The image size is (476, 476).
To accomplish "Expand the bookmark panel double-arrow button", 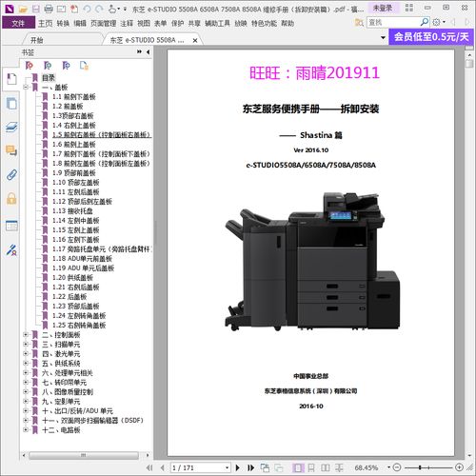I will [139, 51].
